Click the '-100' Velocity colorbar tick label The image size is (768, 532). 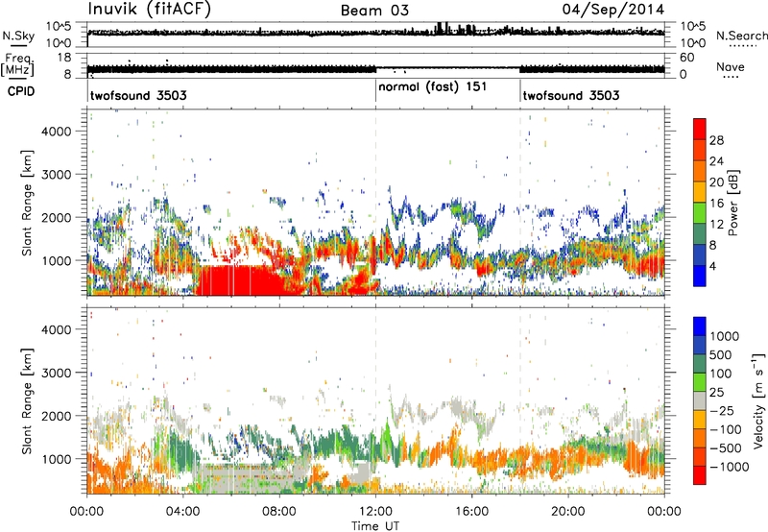[725, 429]
